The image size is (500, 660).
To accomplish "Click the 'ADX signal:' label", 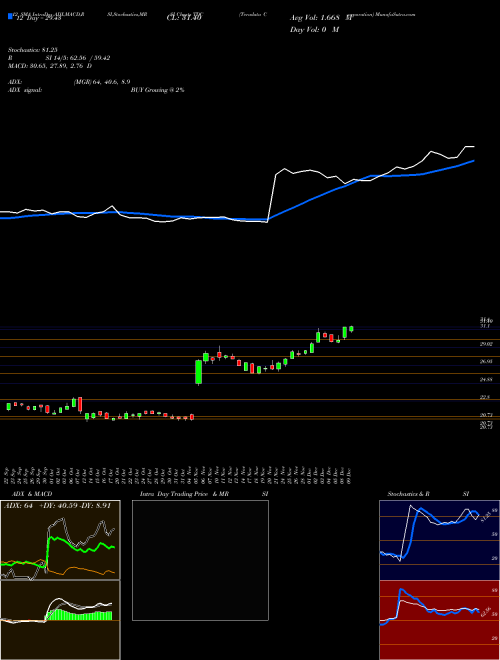I will pyautogui.click(x=25, y=90).
